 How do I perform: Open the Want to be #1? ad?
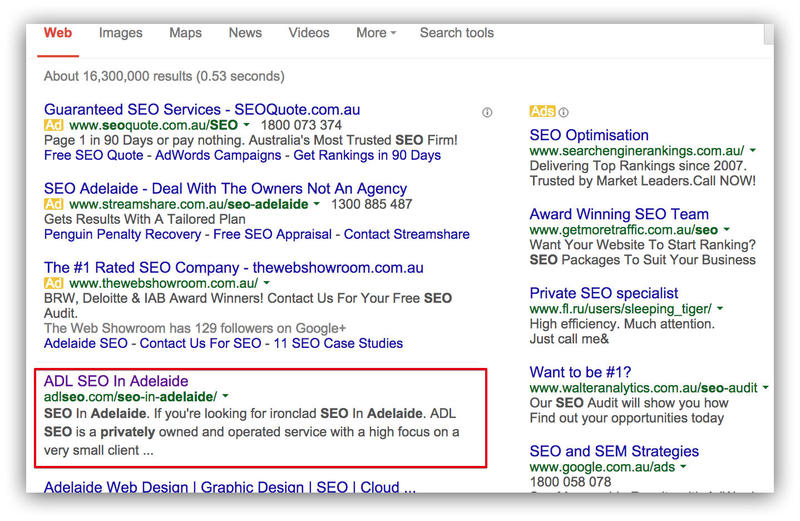pyautogui.click(x=580, y=373)
